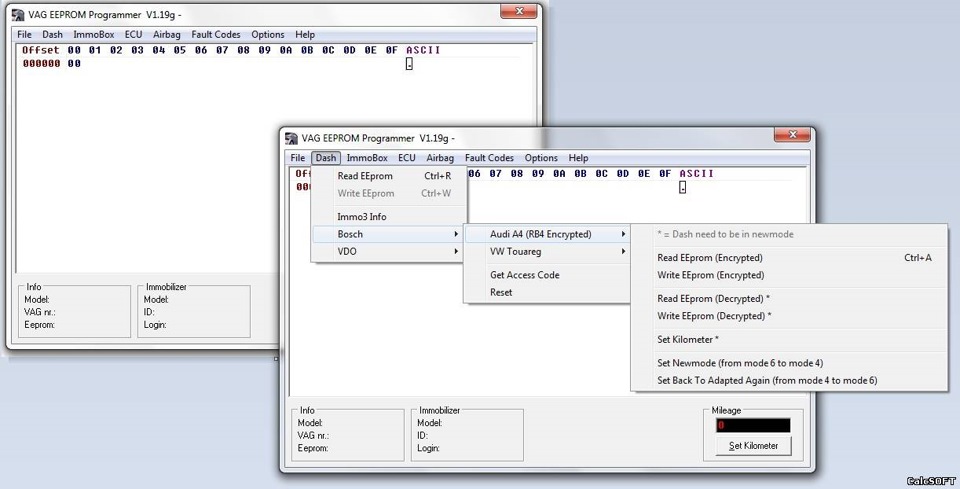
Task: Select Set Newmode (mode 6 to 4)
Action: pos(790,363)
